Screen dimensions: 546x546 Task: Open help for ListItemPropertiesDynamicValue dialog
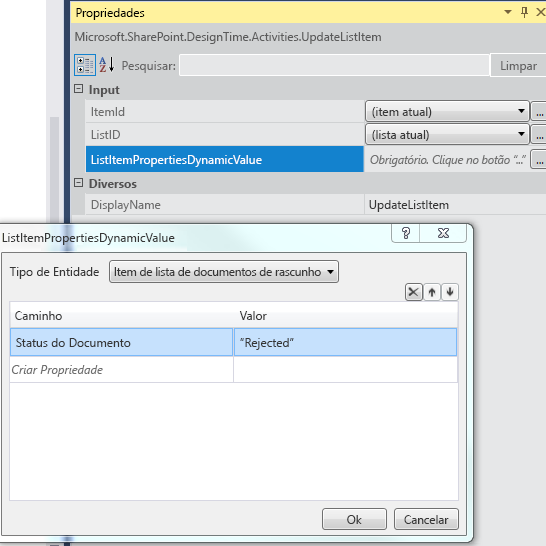pyautogui.click(x=406, y=233)
